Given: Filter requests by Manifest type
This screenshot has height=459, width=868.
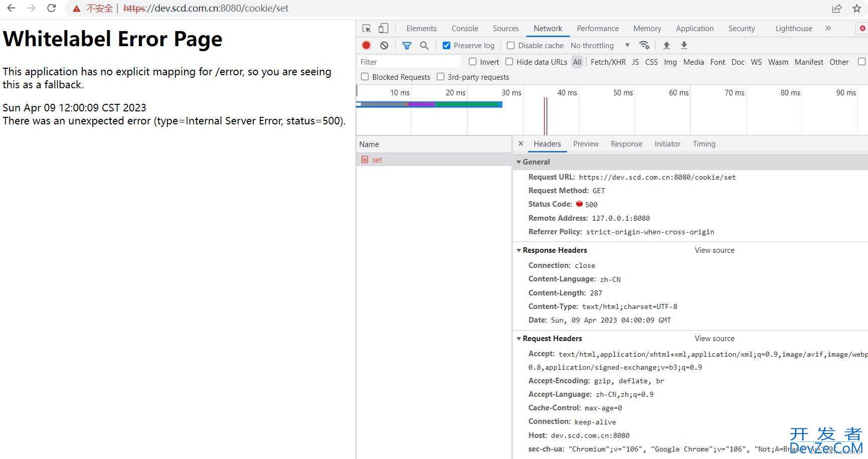Looking at the screenshot, I should 809,62.
